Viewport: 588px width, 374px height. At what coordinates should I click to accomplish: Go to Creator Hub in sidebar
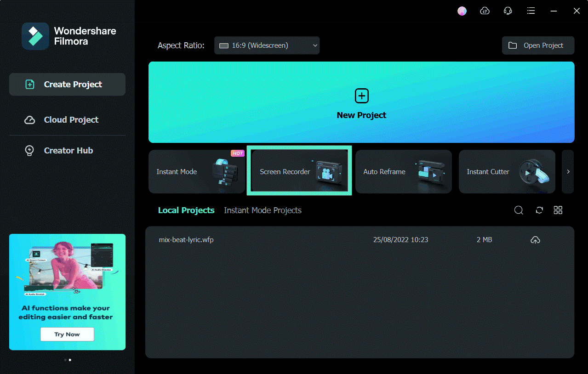68,150
